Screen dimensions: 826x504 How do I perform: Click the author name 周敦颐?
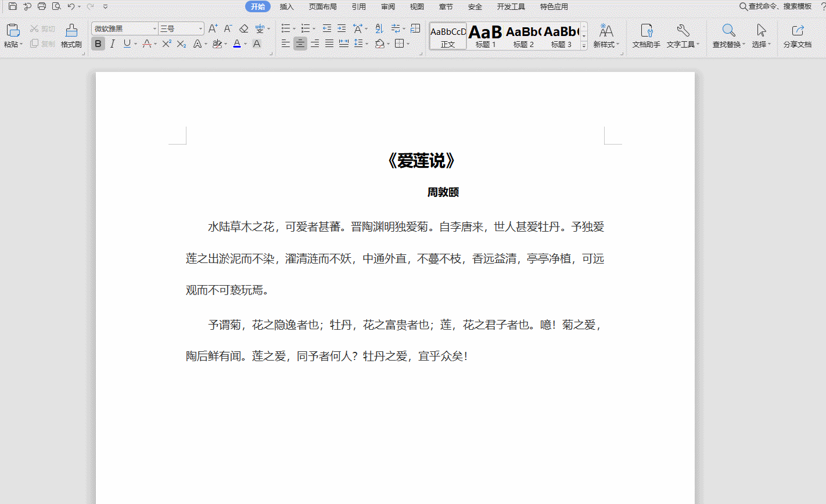(x=443, y=192)
